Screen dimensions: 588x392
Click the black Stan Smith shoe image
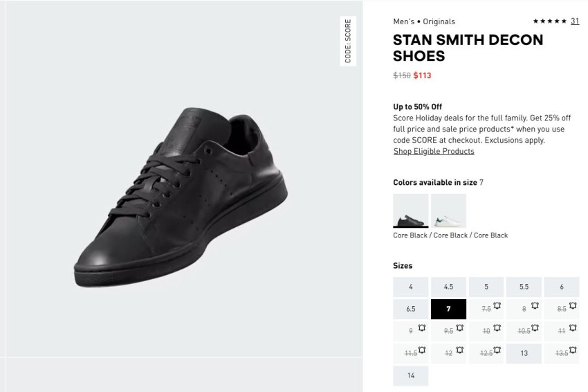click(181, 197)
